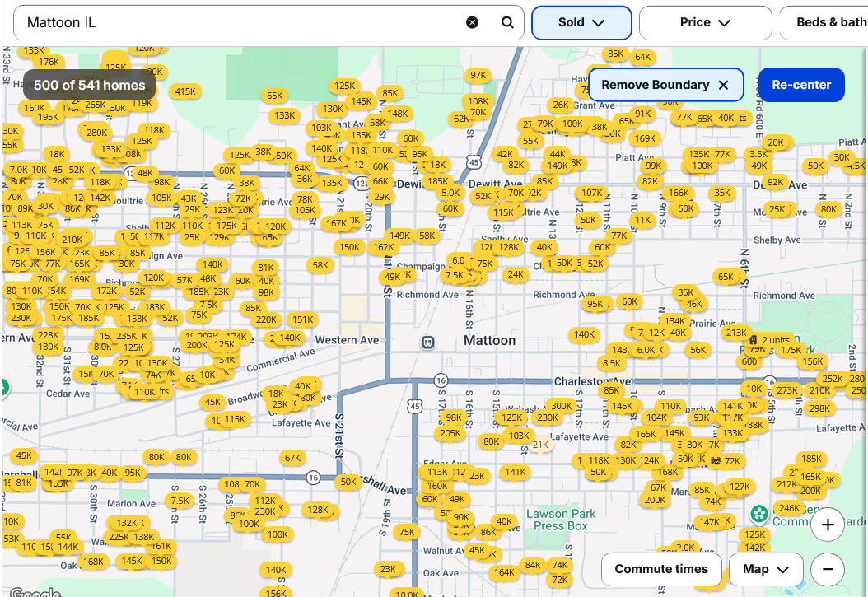This screenshot has height=597, width=868.
Task: Click the 56K price marker
Action: [x=698, y=350]
